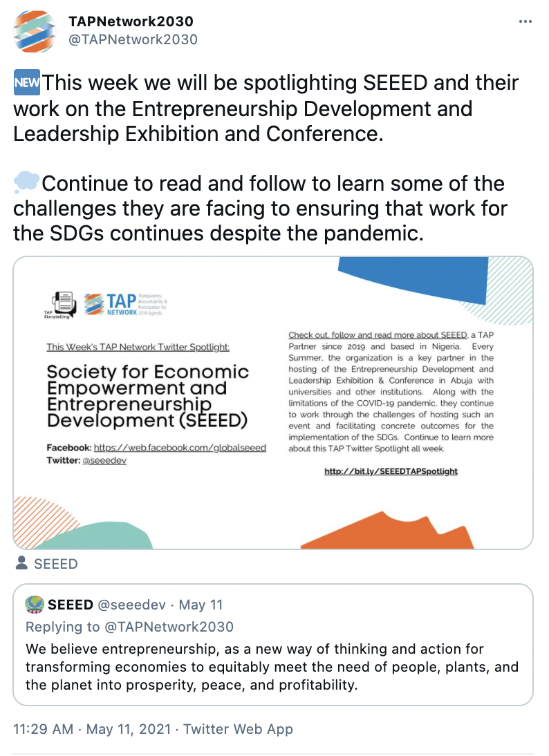This screenshot has width=549, height=756.
Task: Open the quoted SEEED reply tweet
Action: [273, 667]
